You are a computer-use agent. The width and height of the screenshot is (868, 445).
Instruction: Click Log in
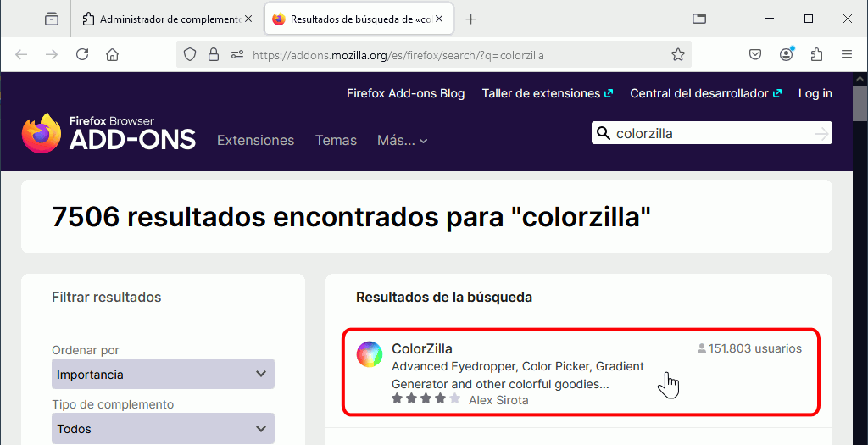(815, 93)
